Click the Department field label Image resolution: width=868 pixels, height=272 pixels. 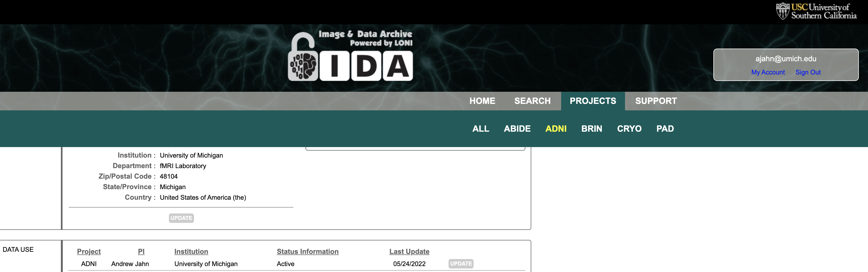pos(132,166)
